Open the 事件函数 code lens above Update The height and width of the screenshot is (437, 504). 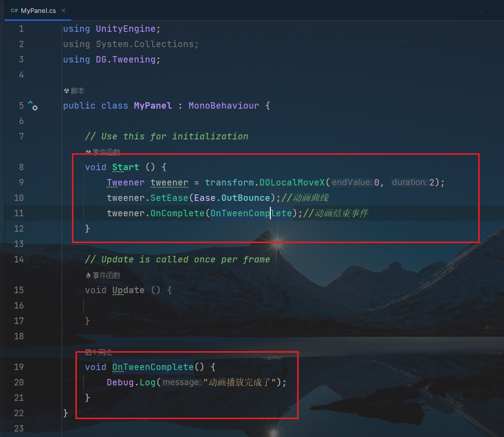click(106, 275)
